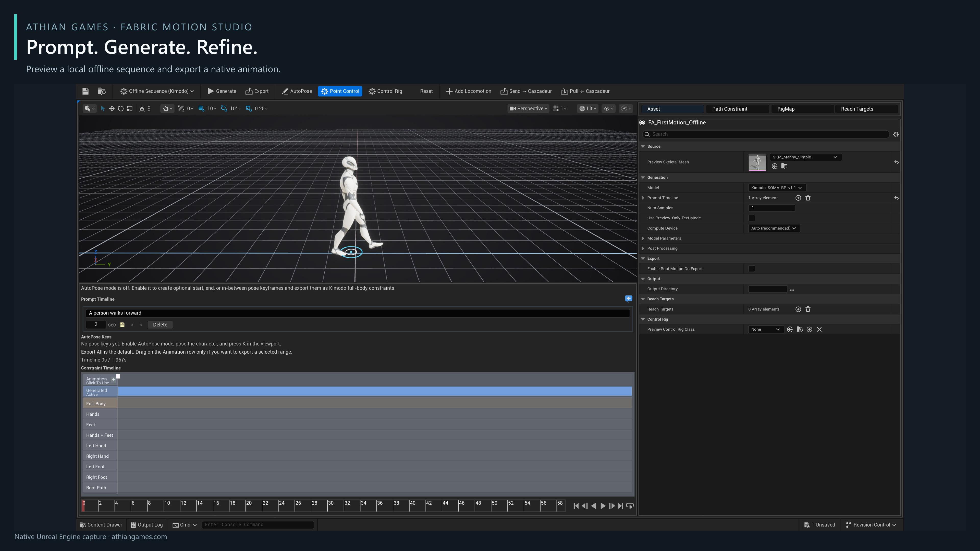Expand the Post Processing section
980x551 pixels.
(x=643, y=248)
